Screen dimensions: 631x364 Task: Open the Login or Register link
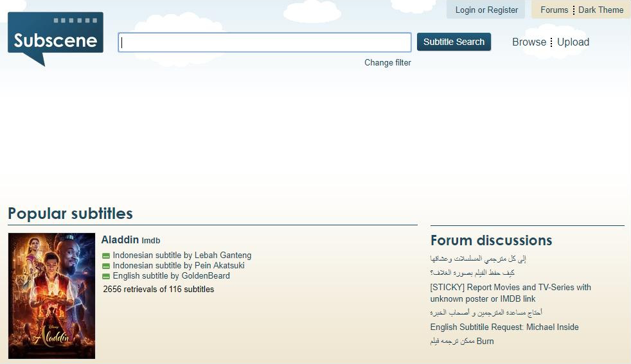click(x=486, y=10)
